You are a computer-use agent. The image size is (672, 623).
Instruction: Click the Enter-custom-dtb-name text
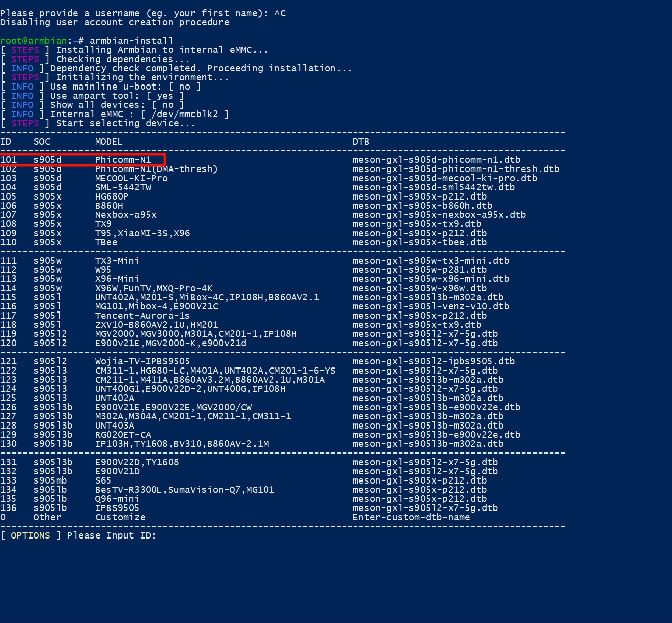411,517
